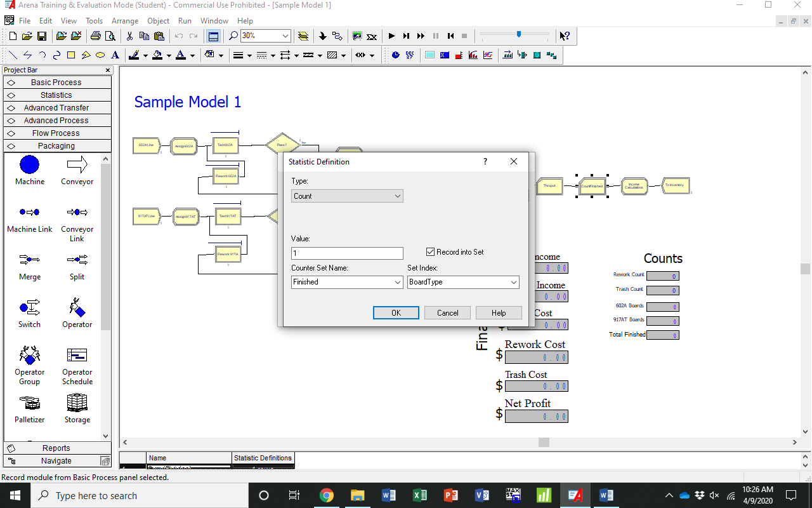812x508 pixels.
Task: Open the Line Color dropdown arrow
Action: click(145, 55)
